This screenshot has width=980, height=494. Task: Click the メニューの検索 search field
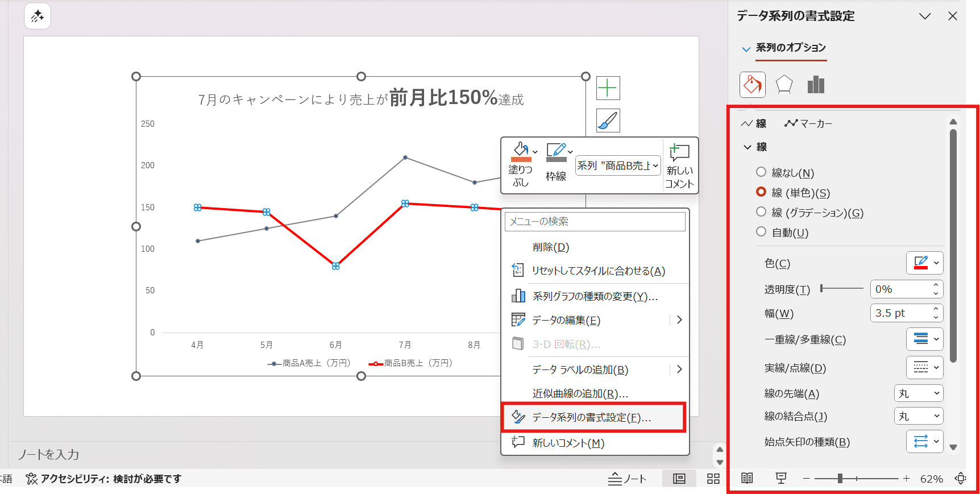[x=595, y=222]
